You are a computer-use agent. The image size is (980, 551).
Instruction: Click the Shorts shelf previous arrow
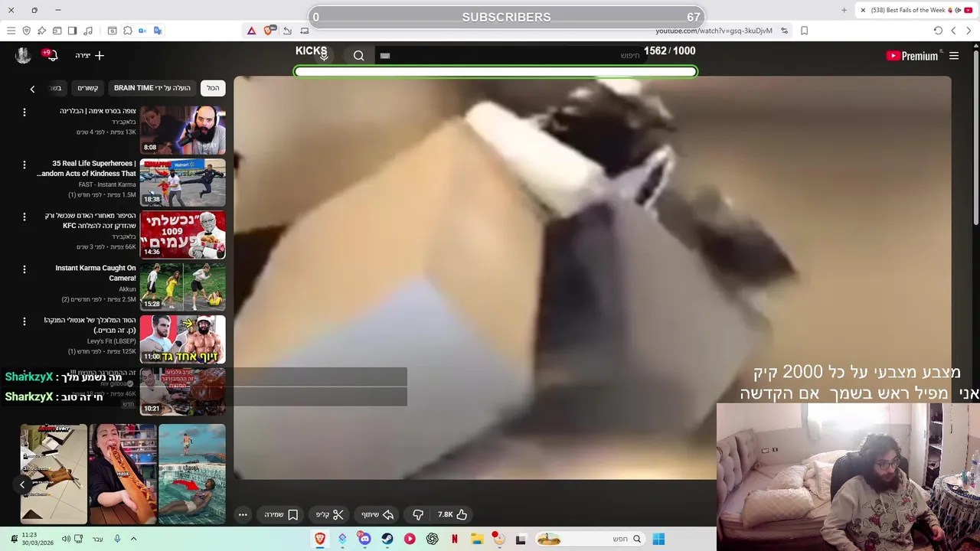(x=22, y=484)
